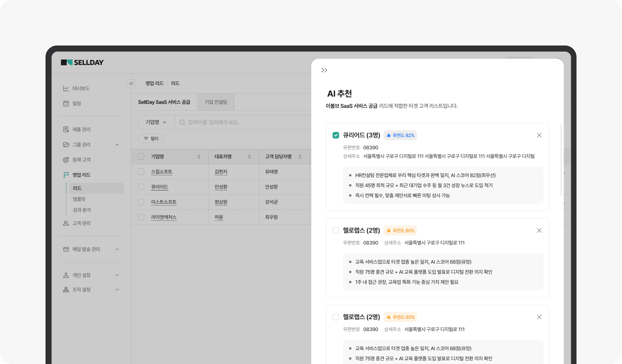Expand the 조직 설정 chevron
The height and width of the screenshot is (364, 622).
coord(117,289)
